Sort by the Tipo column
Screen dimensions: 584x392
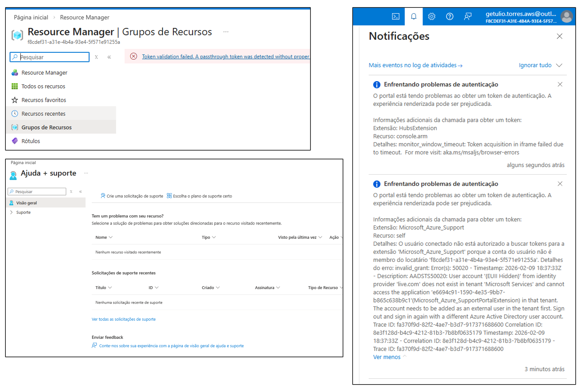pos(209,237)
